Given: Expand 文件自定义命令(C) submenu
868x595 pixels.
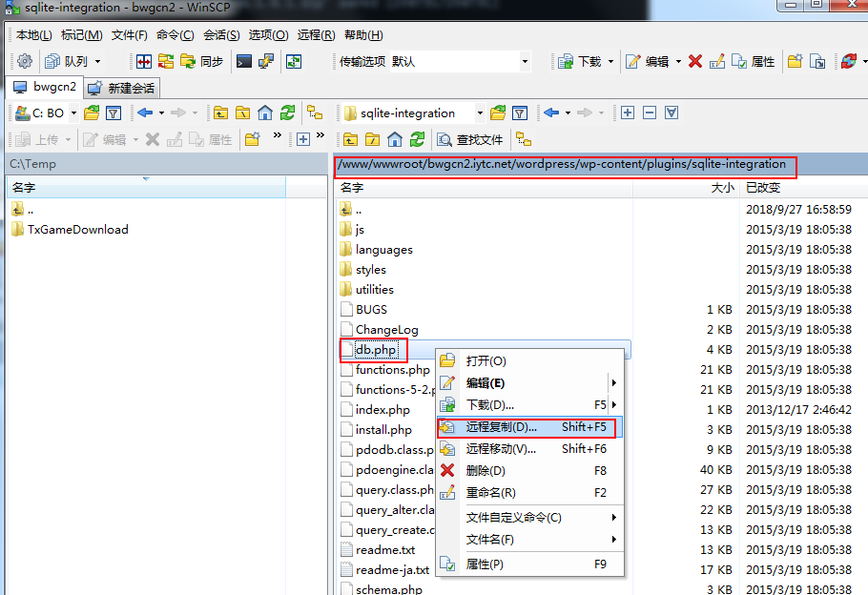Looking at the screenshot, I should pos(529,517).
